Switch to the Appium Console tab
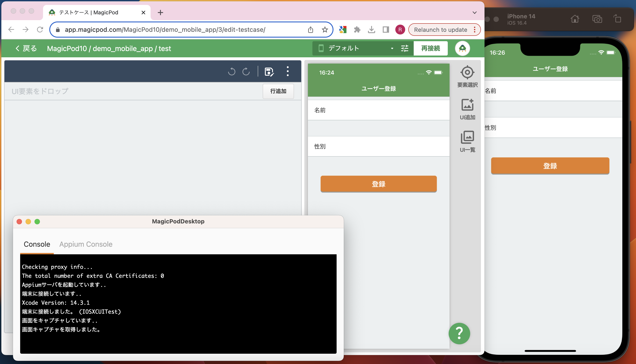The width and height of the screenshot is (636, 364). pyautogui.click(x=86, y=244)
